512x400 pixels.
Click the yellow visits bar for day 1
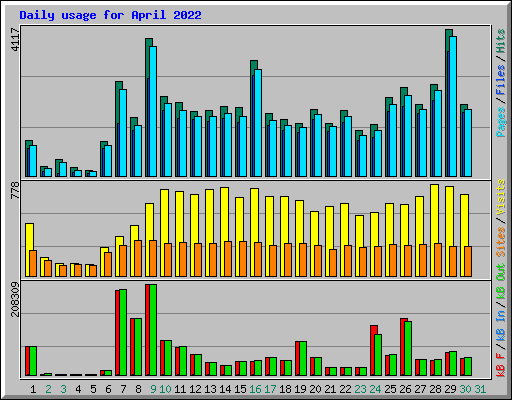29,250
